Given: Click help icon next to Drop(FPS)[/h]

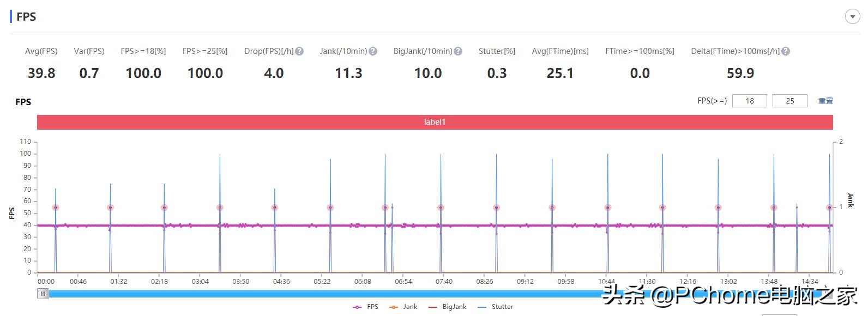Looking at the screenshot, I should pyautogui.click(x=299, y=51).
